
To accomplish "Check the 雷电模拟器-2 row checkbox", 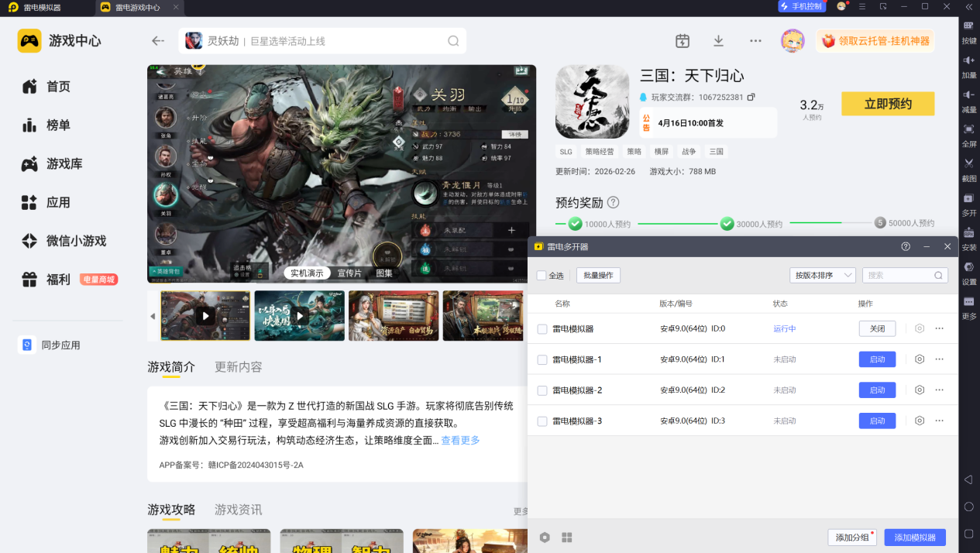I will point(542,390).
